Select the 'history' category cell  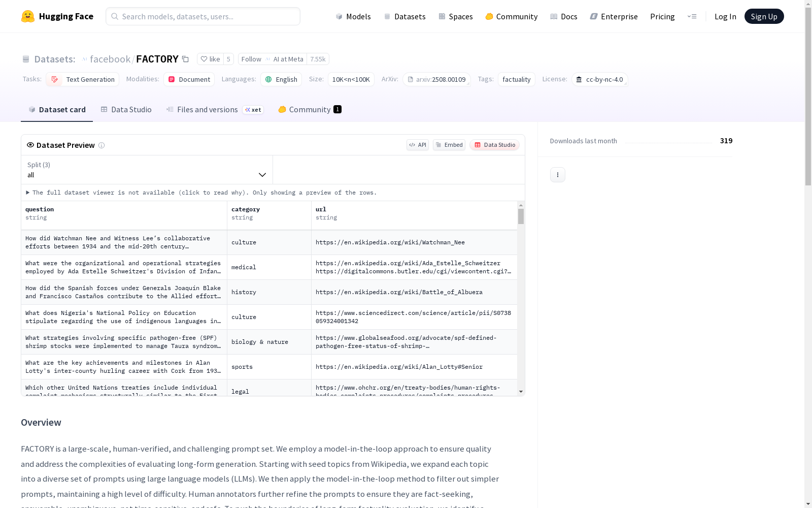pyautogui.click(x=269, y=292)
